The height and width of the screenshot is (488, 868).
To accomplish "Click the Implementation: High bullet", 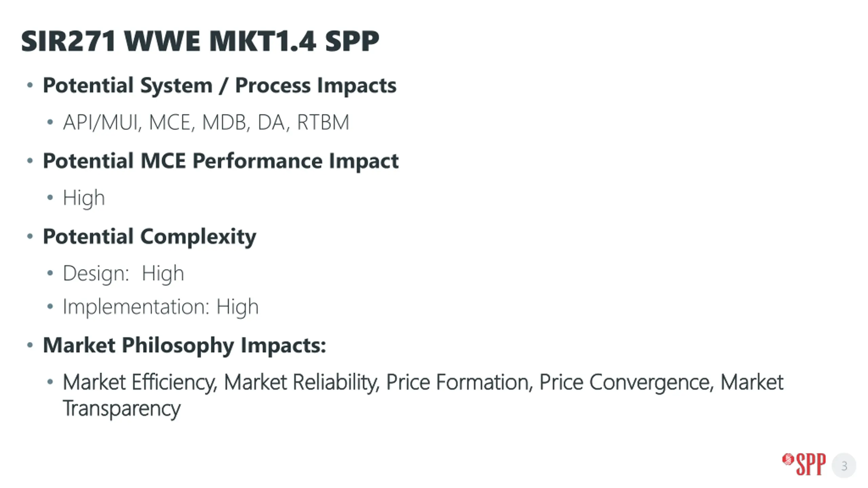I will [161, 307].
